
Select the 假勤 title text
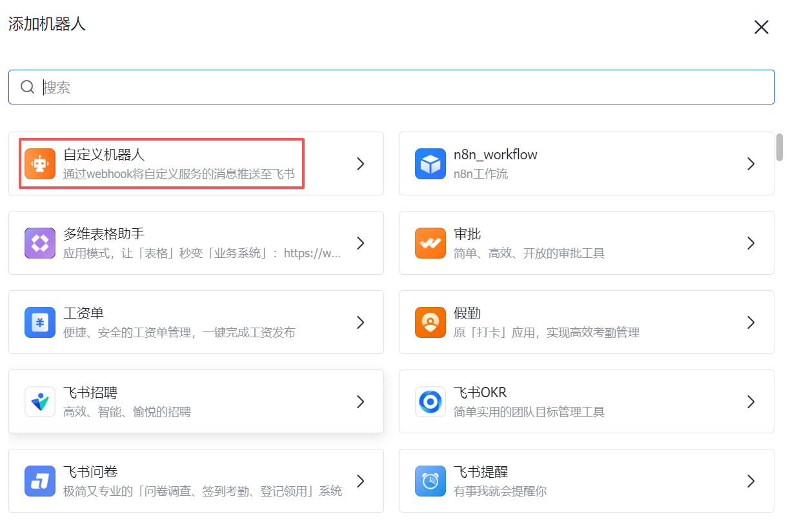(467, 313)
